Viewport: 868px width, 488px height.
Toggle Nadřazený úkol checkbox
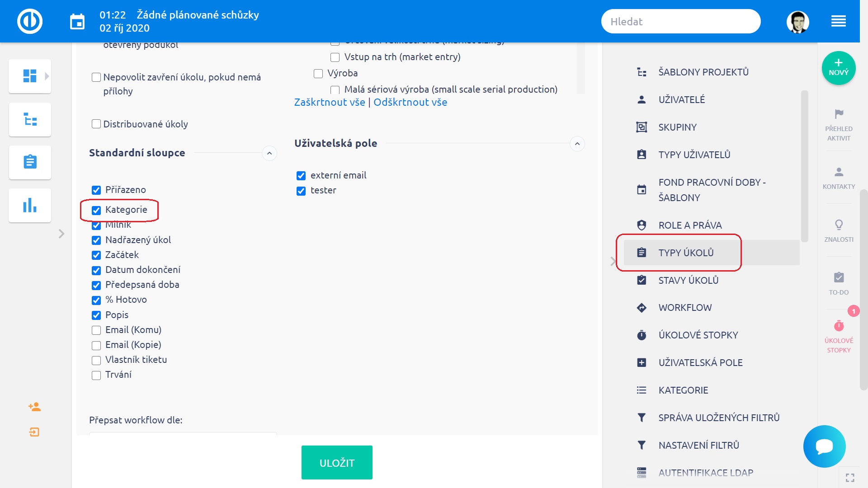tap(96, 240)
